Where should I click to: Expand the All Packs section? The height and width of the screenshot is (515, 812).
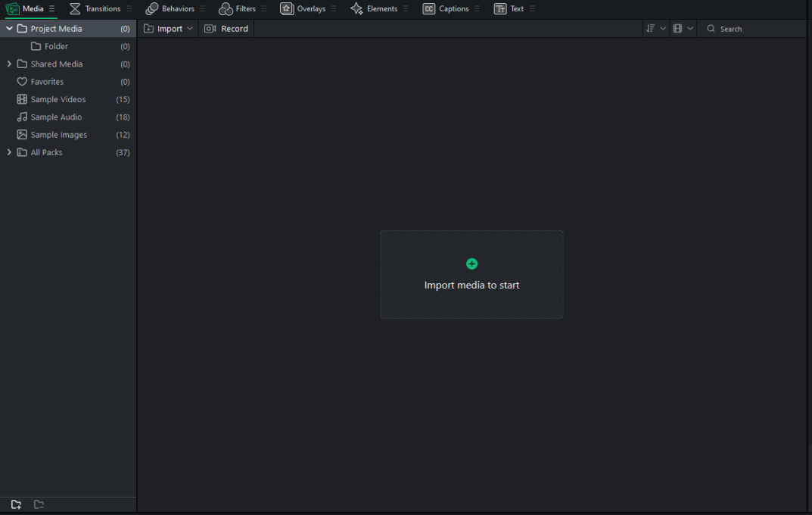point(9,152)
